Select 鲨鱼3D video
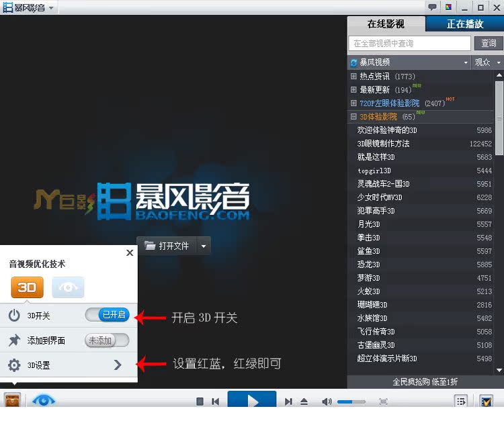This screenshot has height=423, width=504. tap(421, 251)
